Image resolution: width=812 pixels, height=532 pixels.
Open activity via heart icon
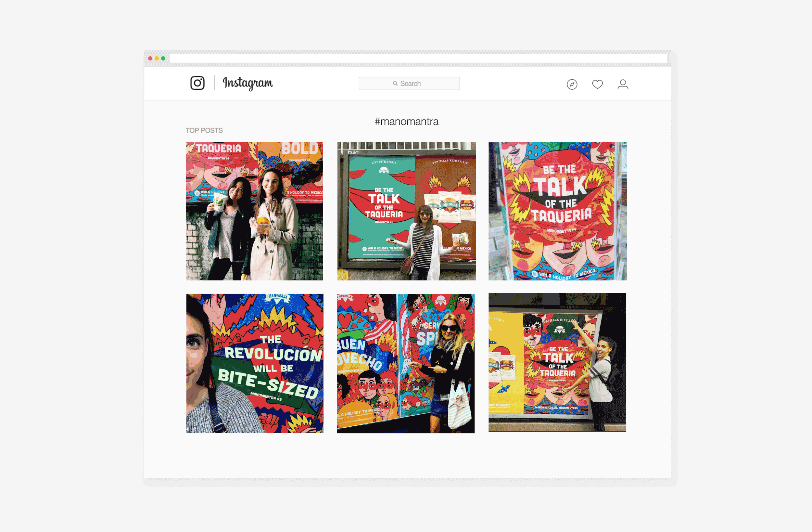point(597,84)
